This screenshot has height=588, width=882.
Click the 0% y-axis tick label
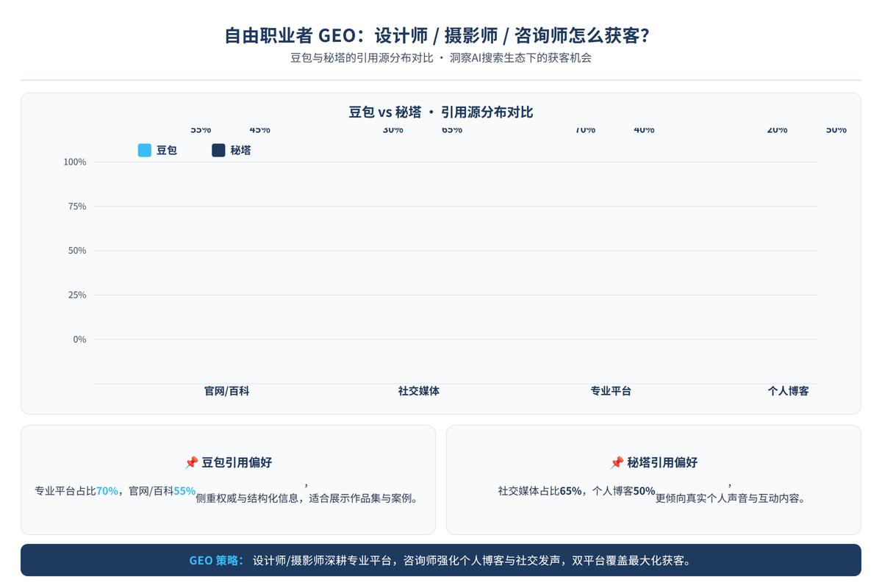click(79, 340)
